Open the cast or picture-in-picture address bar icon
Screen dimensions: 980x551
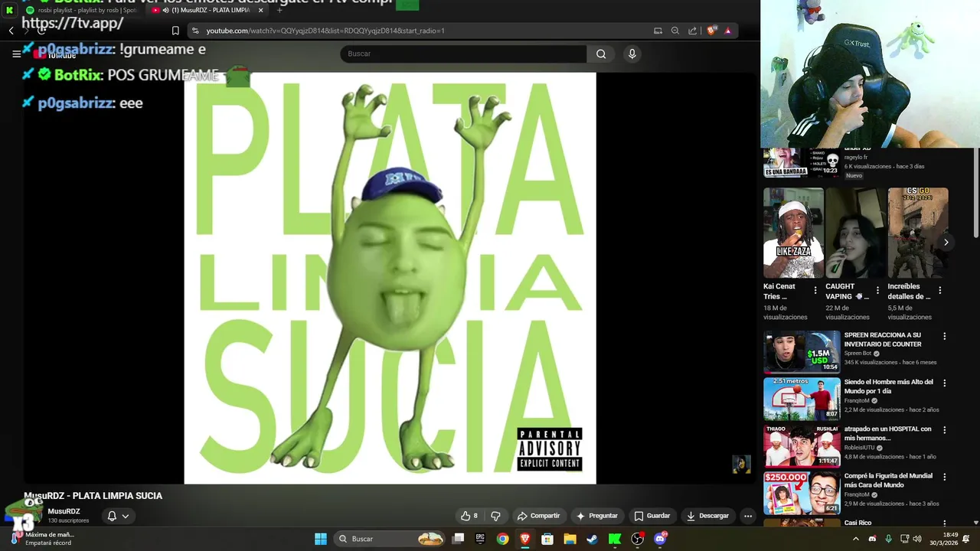pyautogui.click(x=657, y=31)
